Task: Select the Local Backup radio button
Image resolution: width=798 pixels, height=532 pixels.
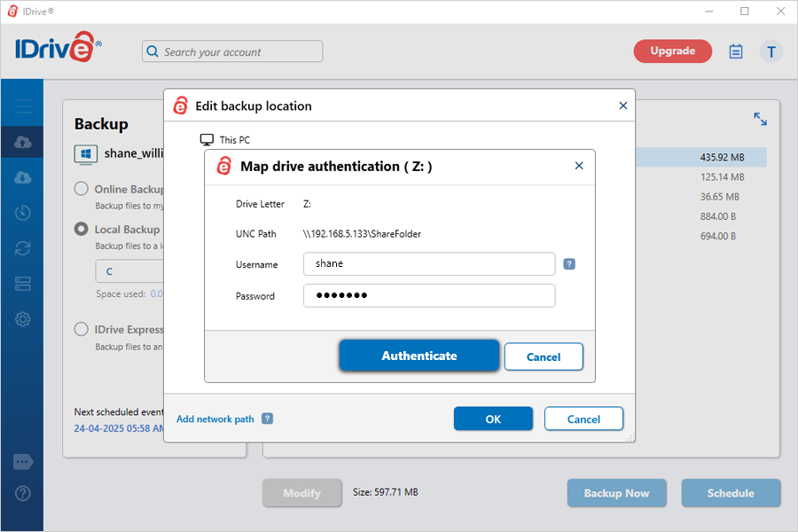Action: click(x=82, y=229)
